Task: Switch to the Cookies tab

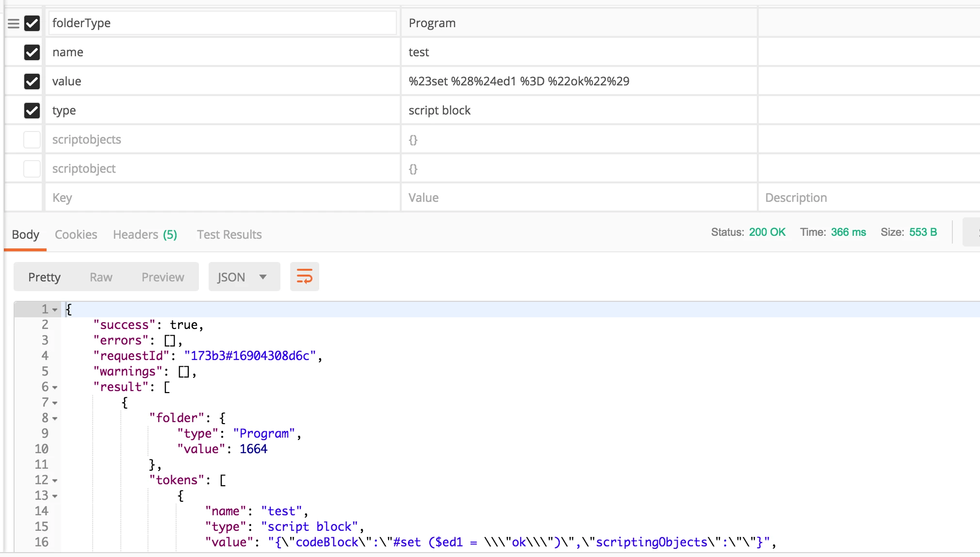Action: coord(76,235)
